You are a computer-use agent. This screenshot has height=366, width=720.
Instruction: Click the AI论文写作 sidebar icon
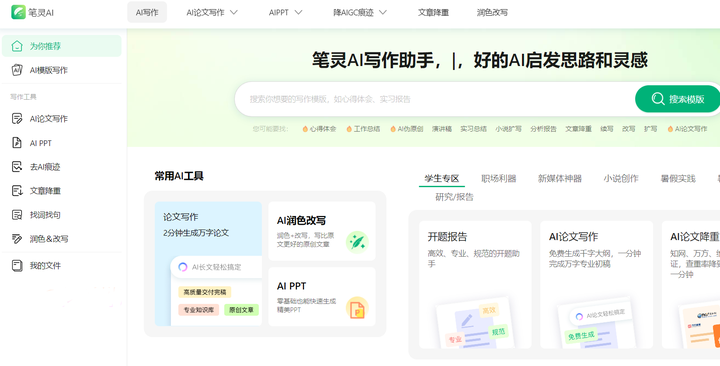click(x=17, y=118)
